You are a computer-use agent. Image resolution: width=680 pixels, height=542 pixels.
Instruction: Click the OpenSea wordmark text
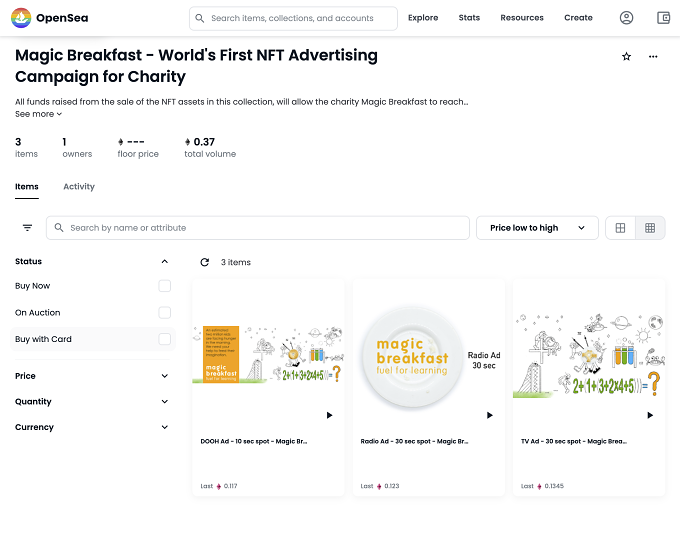tap(62, 18)
